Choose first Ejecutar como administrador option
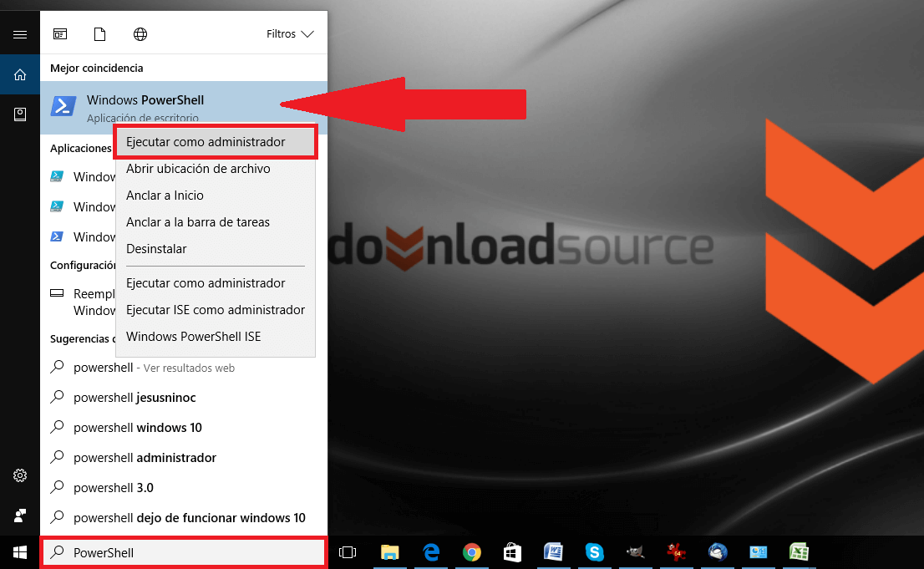The height and width of the screenshot is (569, 924). pyautogui.click(x=216, y=141)
